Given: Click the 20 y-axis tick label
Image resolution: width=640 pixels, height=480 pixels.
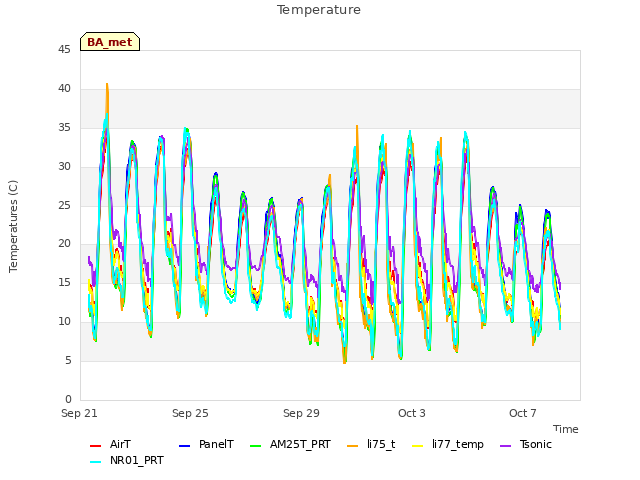Looking at the screenshot, I should pyautogui.click(x=64, y=244).
